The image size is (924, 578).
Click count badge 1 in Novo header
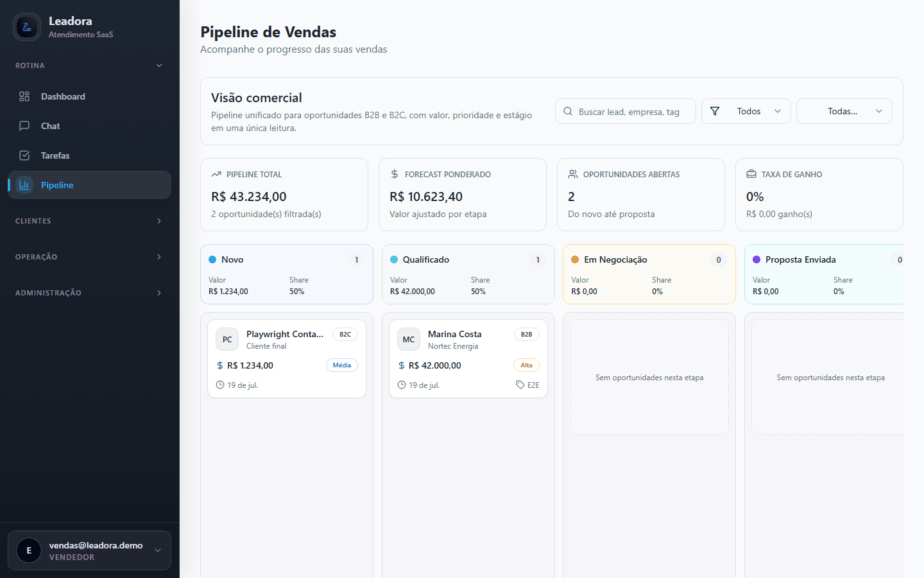pos(357,259)
